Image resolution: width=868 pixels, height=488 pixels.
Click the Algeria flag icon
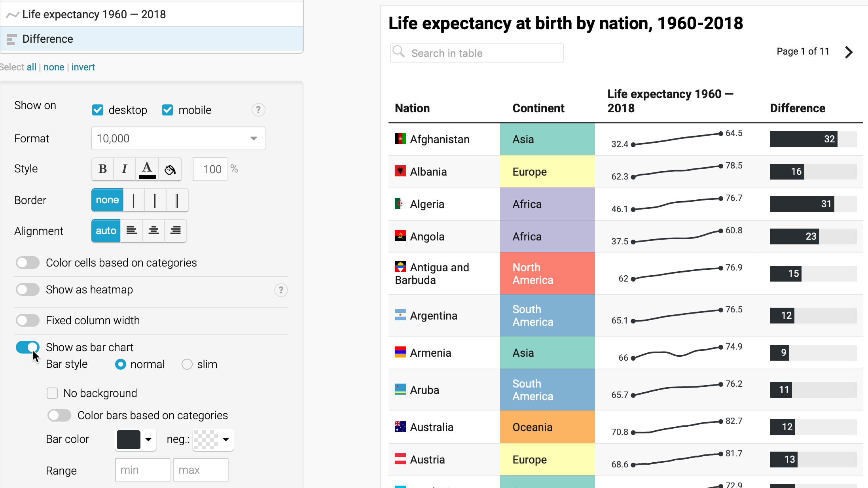(400, 203)
